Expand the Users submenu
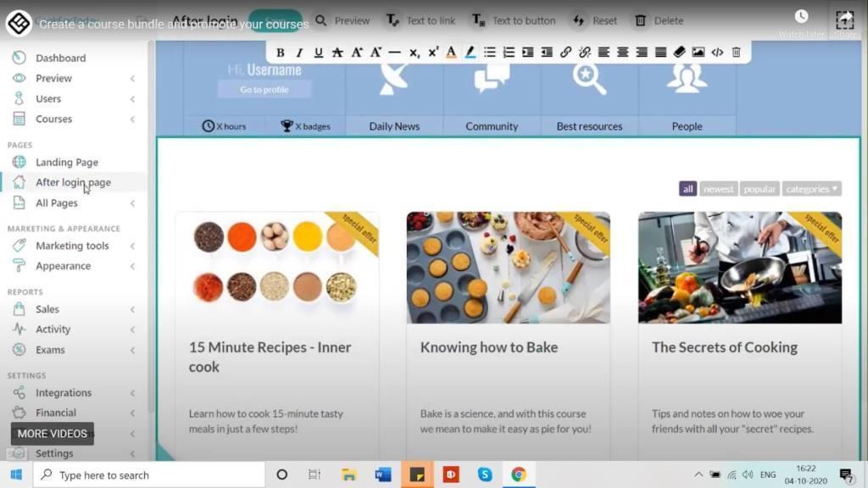 pyautogui.click(x=133, y=99)
